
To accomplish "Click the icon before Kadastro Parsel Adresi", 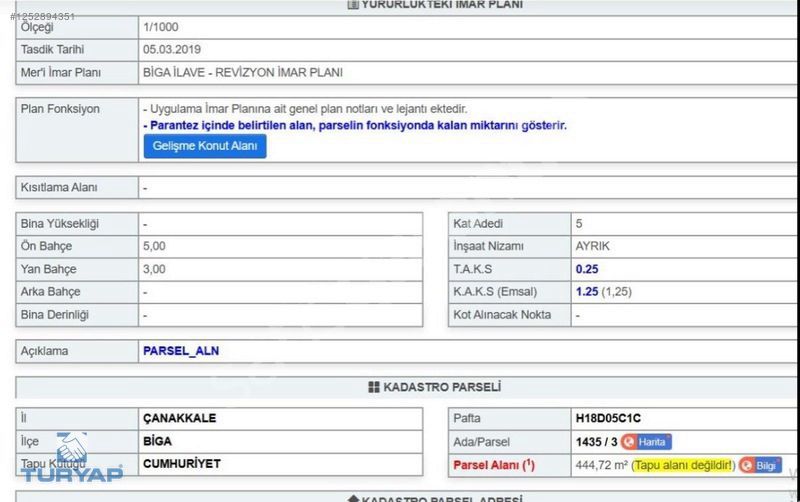I will tap(352, 498).
